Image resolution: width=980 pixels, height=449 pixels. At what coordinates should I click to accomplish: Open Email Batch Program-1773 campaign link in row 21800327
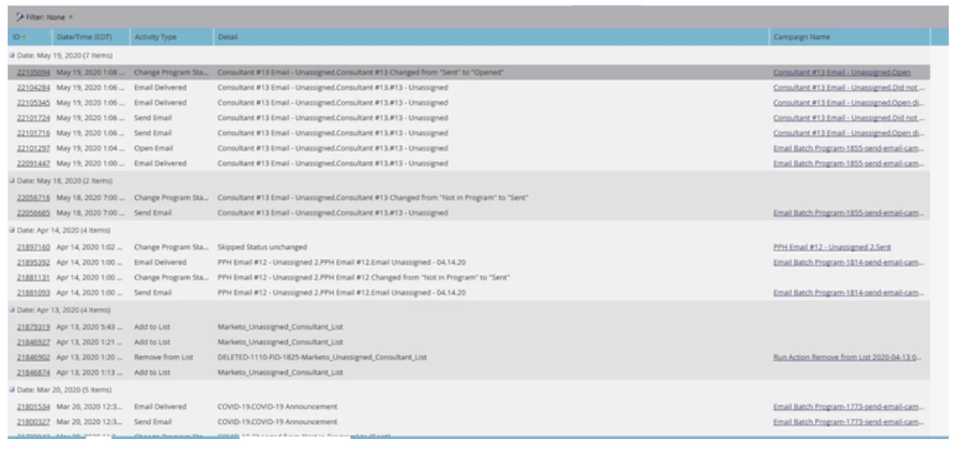tap(848, 422)
